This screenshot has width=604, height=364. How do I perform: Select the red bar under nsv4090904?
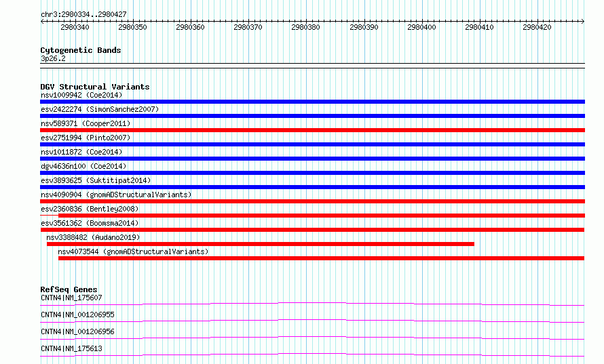pyautogui.click(x=312, y=201)
